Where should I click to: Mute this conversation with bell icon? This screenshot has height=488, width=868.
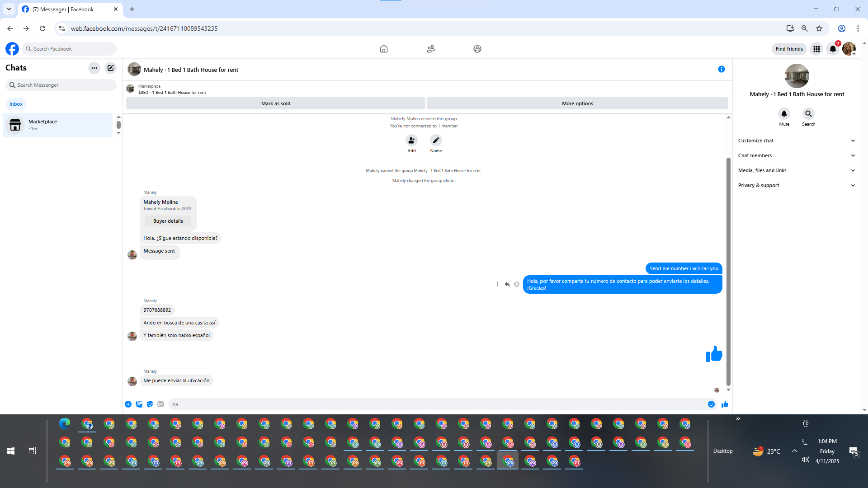pyautogui.click(x=784, y=113)
